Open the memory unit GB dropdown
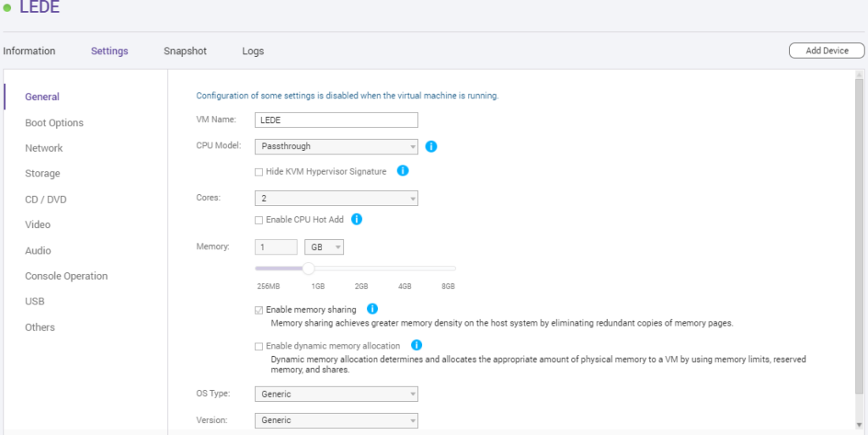The image size is (868, 435). 324,248
